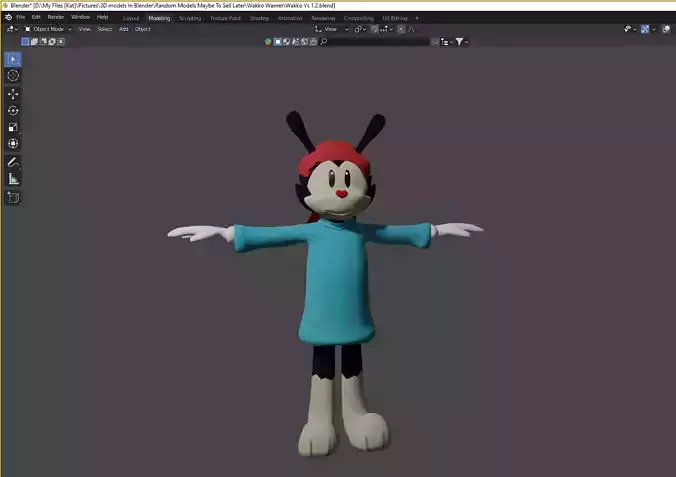Choose the Cursor tool in toolbar

point(13,76)
